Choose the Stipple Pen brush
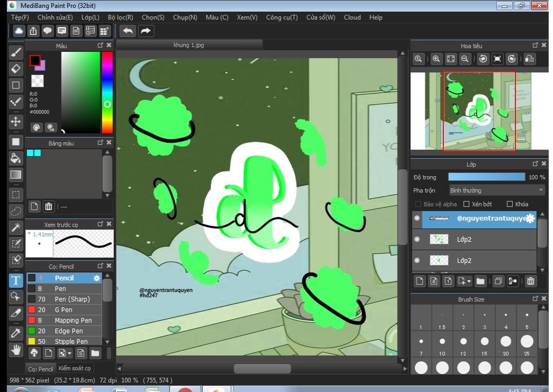553x392 pixels. (x=64, y=341)
